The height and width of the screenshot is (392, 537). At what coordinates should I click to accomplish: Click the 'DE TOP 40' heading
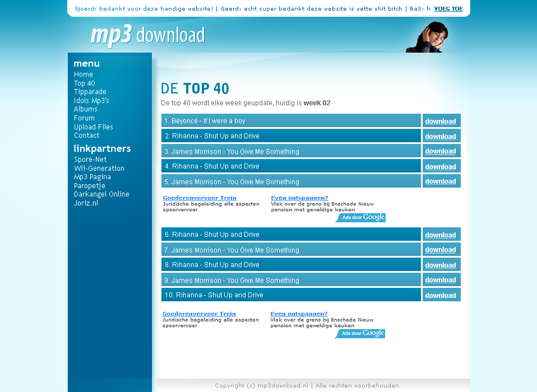195,88
